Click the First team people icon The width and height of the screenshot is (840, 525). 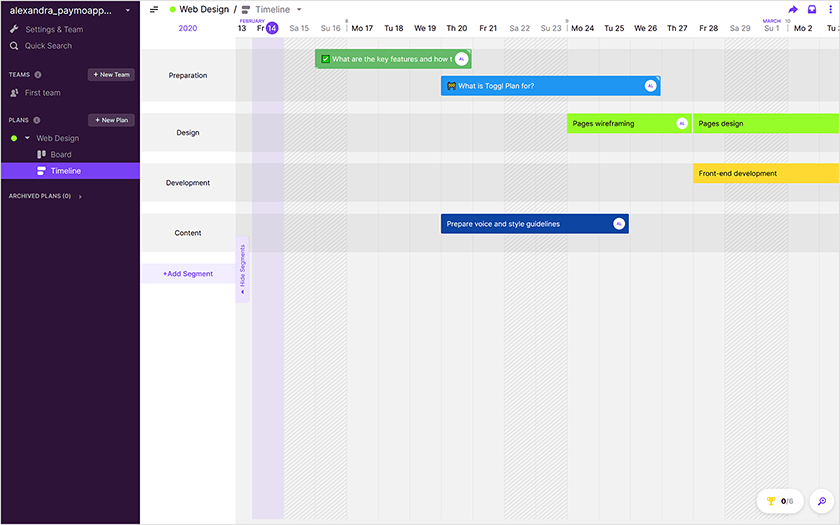click(14, 93)
